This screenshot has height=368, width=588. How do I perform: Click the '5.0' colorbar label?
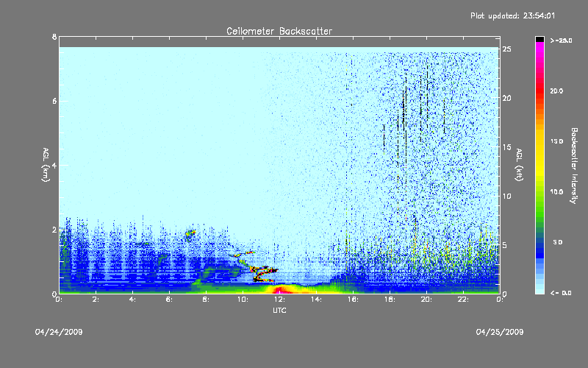[x=558, y=242]
